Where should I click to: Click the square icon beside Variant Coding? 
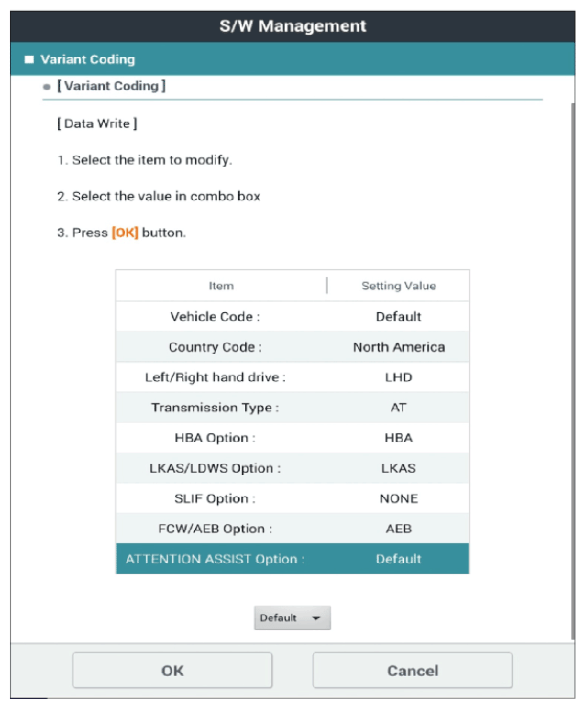[29, 60]
